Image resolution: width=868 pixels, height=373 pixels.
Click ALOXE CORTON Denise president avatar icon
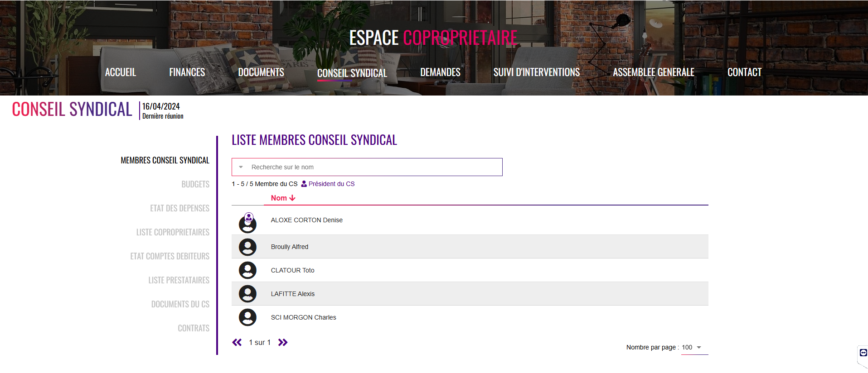(247, 223)
